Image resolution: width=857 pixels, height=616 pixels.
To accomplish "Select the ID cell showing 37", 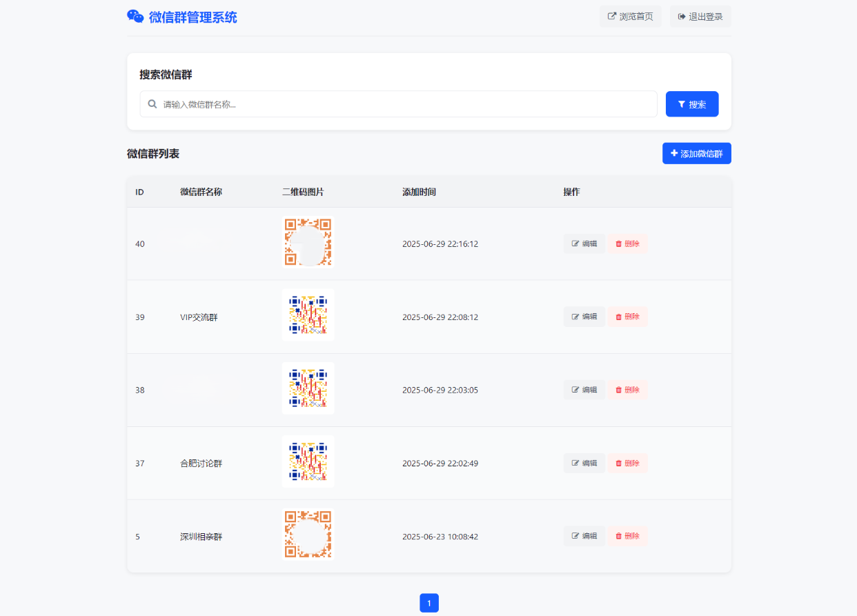I will click(140, 464).
